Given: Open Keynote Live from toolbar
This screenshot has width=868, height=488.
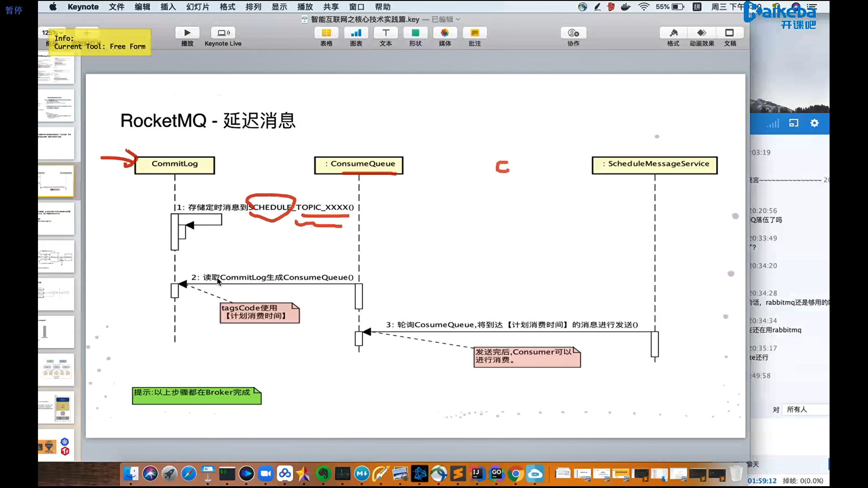Looking at the screenshot, I should [x=223, y=33].
